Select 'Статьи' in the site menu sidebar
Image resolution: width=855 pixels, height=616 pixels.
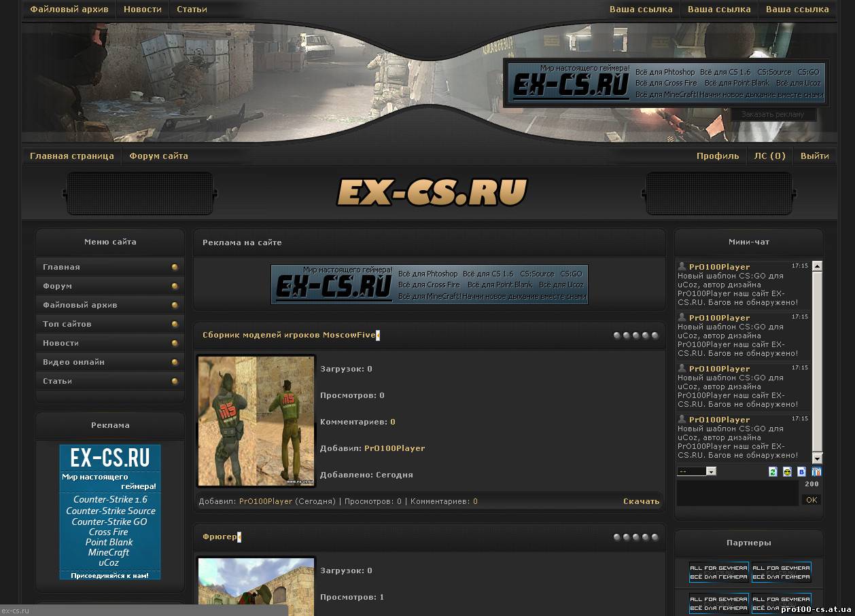click(110, 381)
